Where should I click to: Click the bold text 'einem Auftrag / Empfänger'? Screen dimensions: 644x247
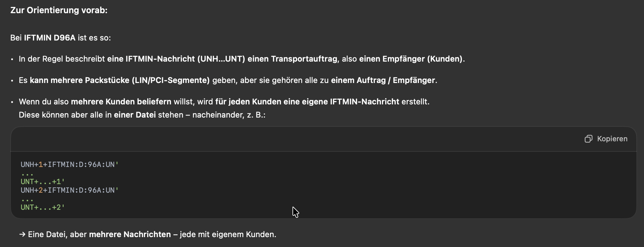383,80
